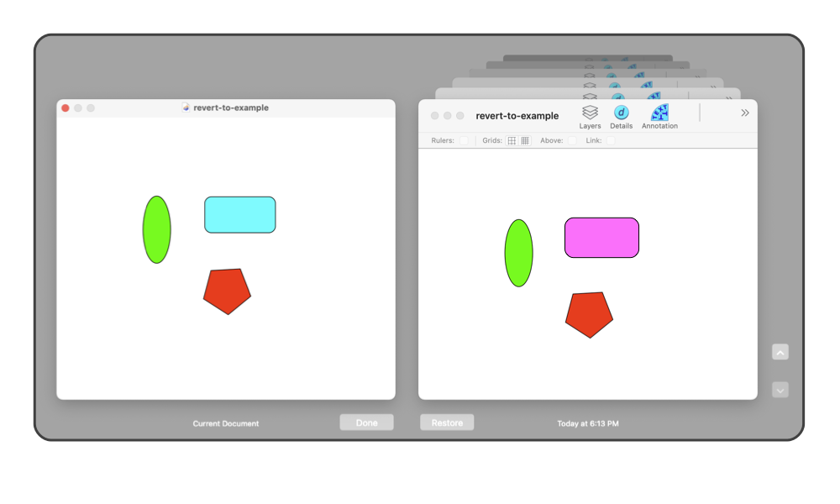Select the green ellipse in version window
The image size is (840, 504).
coord(518,253)
